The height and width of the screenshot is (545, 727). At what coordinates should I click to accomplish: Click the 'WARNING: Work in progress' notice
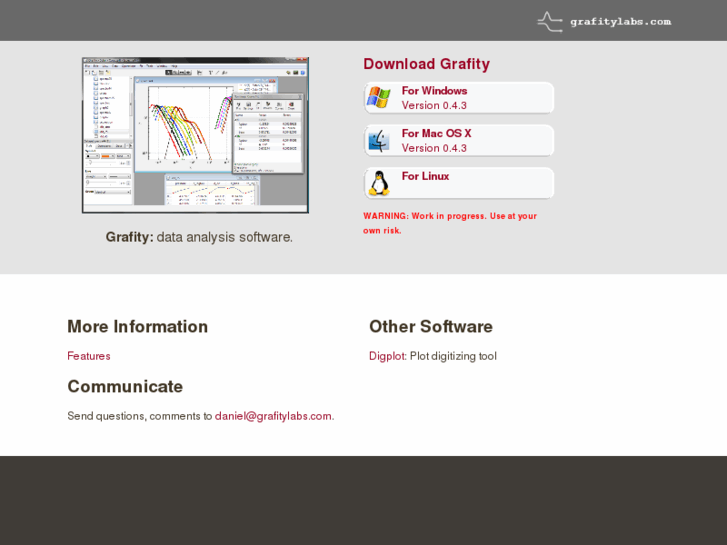click(x=450, y=223)
